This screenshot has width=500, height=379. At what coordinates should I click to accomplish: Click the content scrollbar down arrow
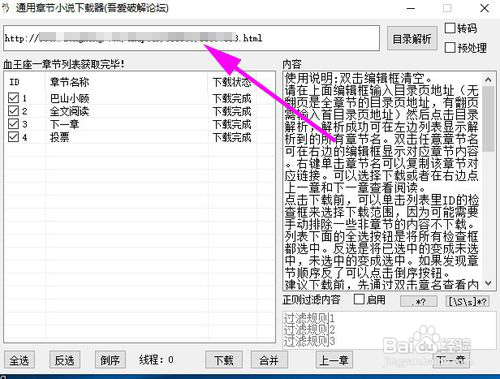(x=488, y=283)
